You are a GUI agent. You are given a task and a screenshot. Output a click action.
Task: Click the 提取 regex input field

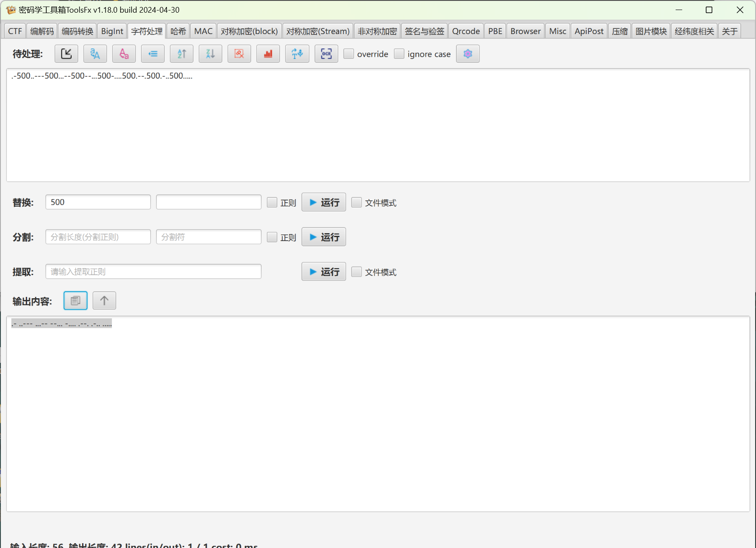click(x=153, y=272)
